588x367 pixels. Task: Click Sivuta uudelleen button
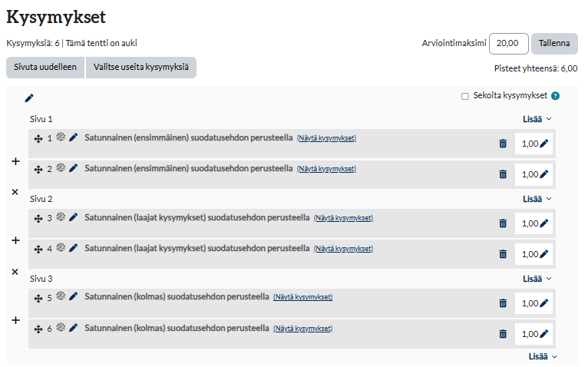coord(45,68)
